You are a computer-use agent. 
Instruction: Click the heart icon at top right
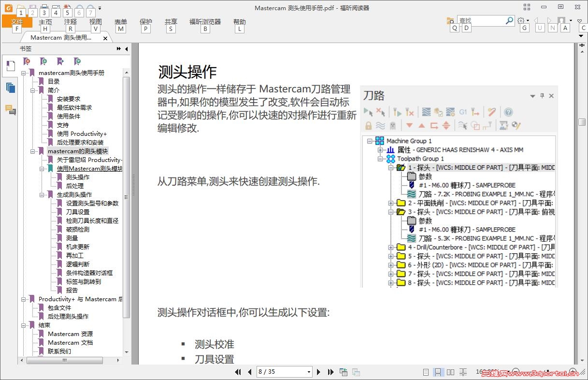(x=580, y=21)
